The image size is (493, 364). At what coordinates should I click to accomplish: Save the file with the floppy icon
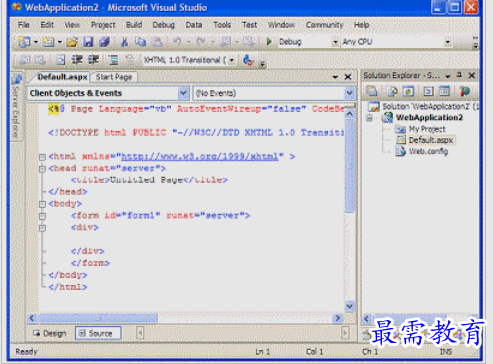88,42
